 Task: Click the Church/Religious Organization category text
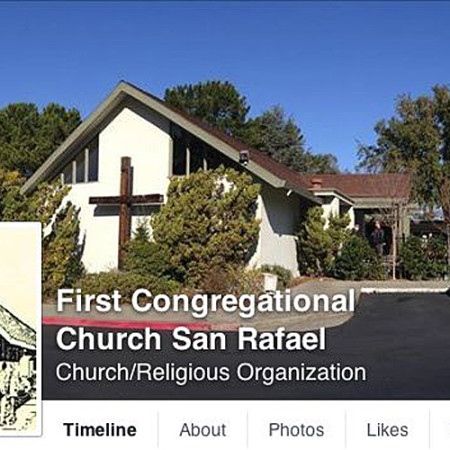tap(211, 372)
